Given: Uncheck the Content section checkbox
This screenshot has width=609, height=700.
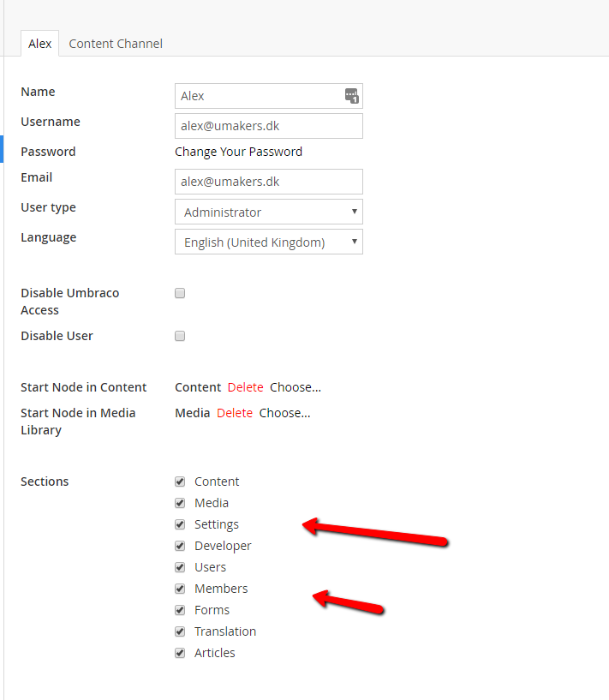Looking at the screenshot, I should [180, 482].
